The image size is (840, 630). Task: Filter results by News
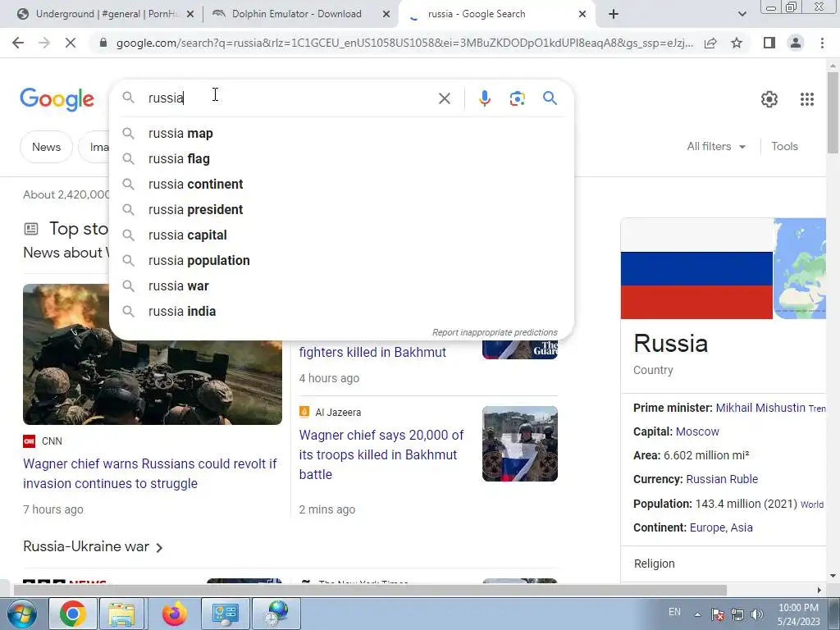pyautogui.click(x=46, y=147)
